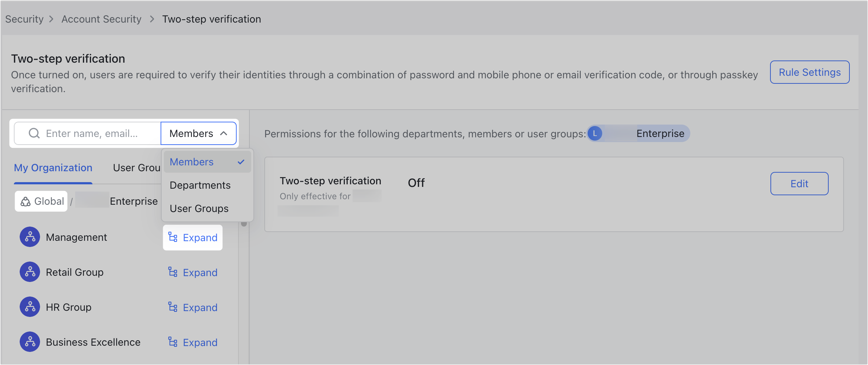Switch to the User Groups tab
Viewport: 868px width, 365px height.
pyautogui.click(x=137, y=168)
